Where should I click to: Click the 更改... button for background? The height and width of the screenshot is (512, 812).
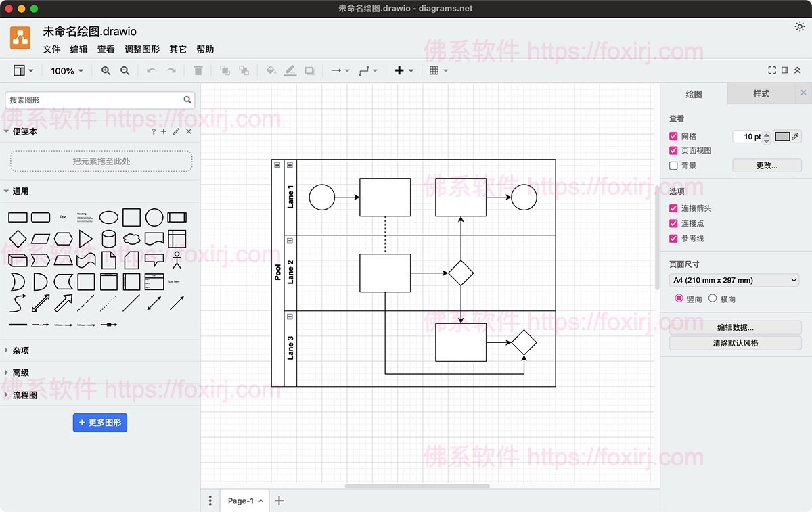(x=766, y=165)
